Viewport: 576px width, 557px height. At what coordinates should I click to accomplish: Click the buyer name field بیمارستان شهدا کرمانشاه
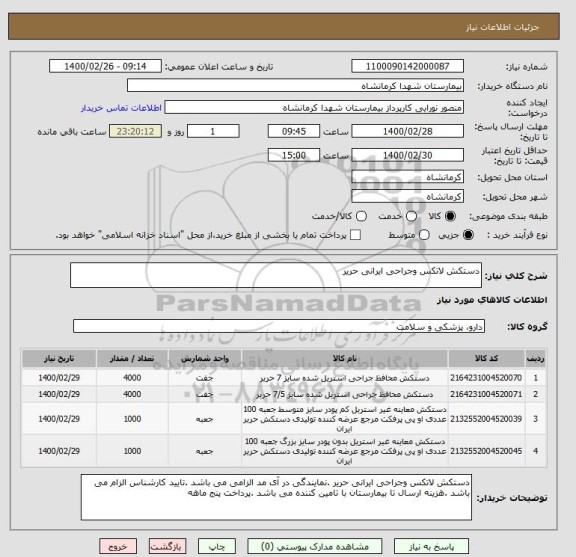[295, 86]
